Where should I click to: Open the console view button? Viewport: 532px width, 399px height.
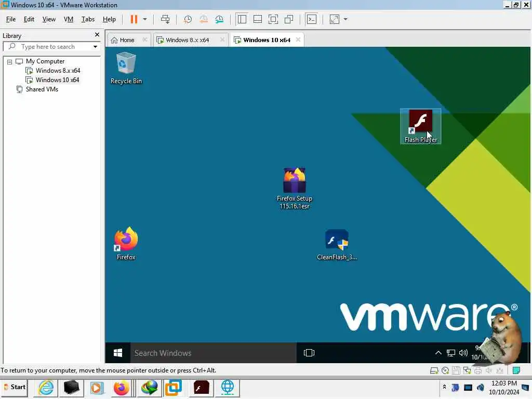coord(312,19)
